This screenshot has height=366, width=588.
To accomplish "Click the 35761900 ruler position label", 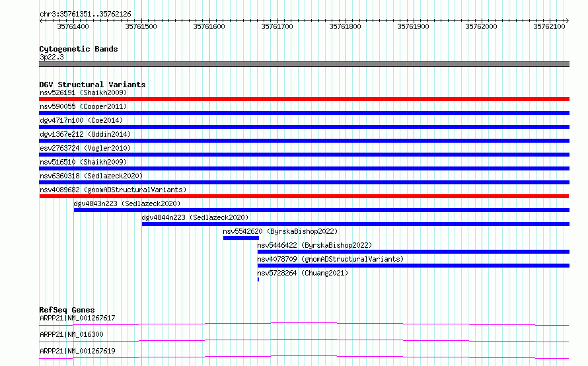I will point(413,26).
